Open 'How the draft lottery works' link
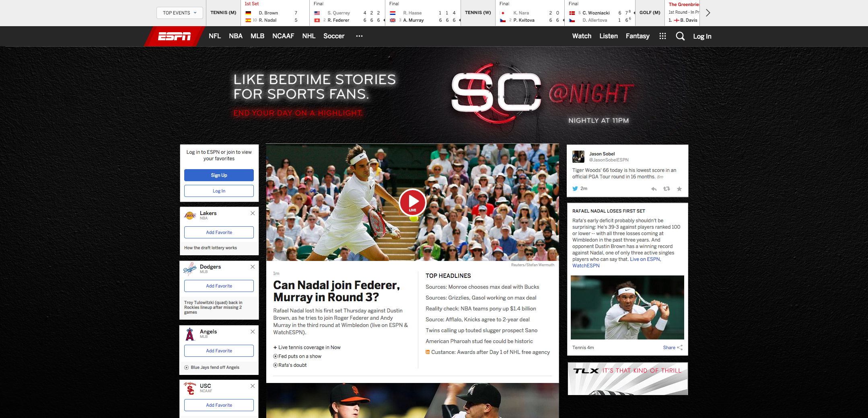868x418 pixels. (x=210, y=248)
